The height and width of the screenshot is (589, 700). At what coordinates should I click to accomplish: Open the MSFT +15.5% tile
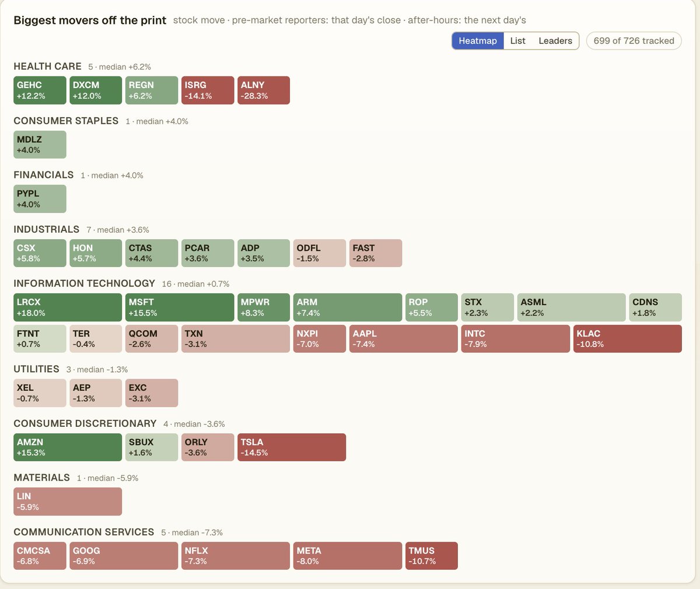(x=180, y=307)
